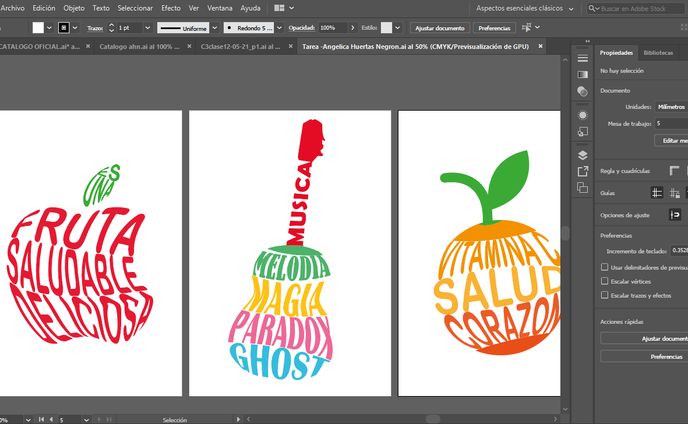The image size is (688, 424).
Task: Open the Edición menu
Action: (x=44, y=8)
